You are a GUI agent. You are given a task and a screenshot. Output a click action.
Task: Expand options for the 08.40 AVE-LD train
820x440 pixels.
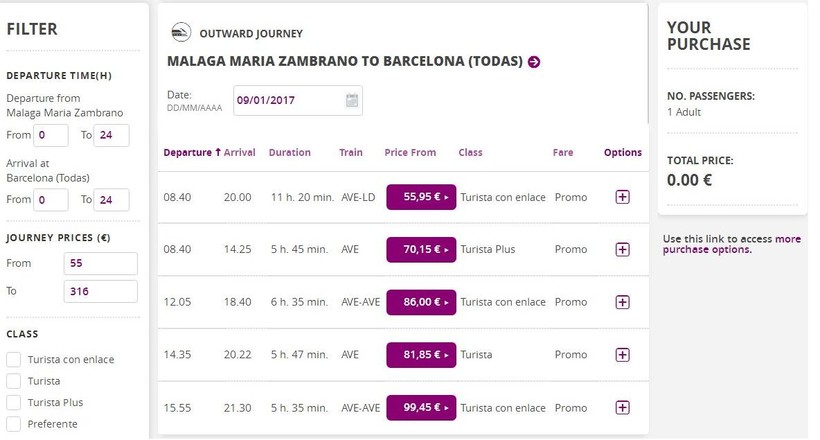pyautogui.click(x=622, y=197)
